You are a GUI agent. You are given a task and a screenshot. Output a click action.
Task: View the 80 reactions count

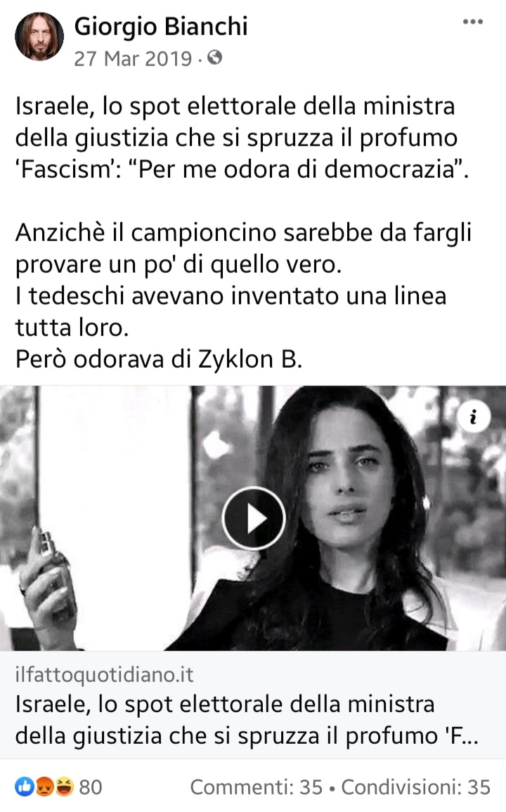tap(91, 787)
